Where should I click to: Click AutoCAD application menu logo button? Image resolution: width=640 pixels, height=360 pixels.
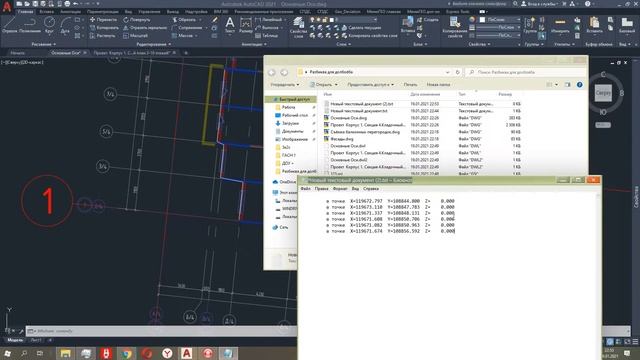tap(7, 7)
